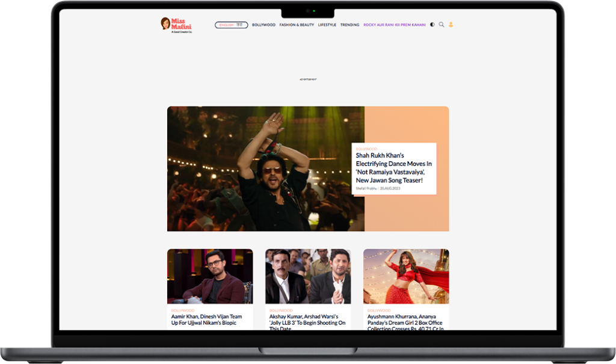
Task: Open author Shefali Prabhu's page
Action: [x=366, y=188]
